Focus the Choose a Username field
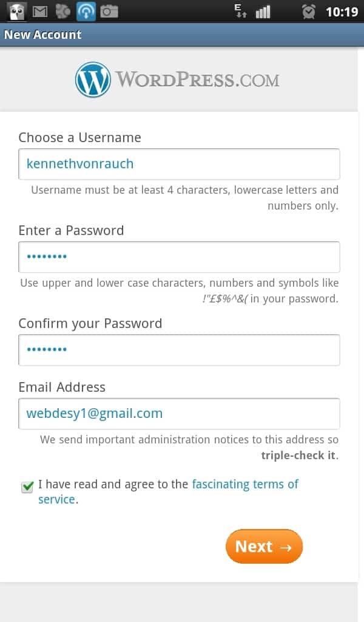364x622 pixels. [179, 164]
